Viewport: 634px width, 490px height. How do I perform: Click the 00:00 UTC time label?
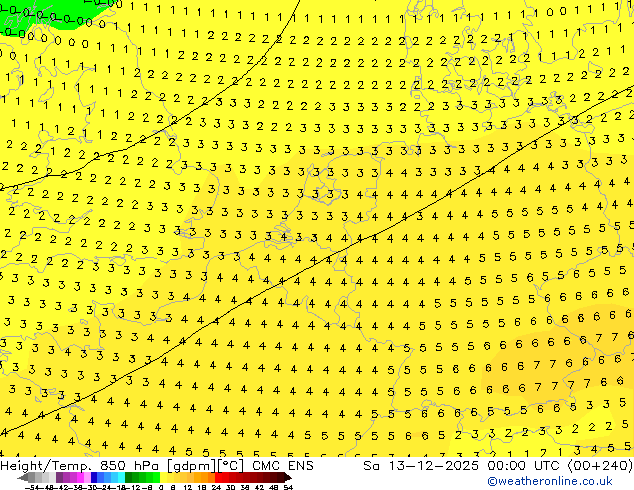coord(526,466)
